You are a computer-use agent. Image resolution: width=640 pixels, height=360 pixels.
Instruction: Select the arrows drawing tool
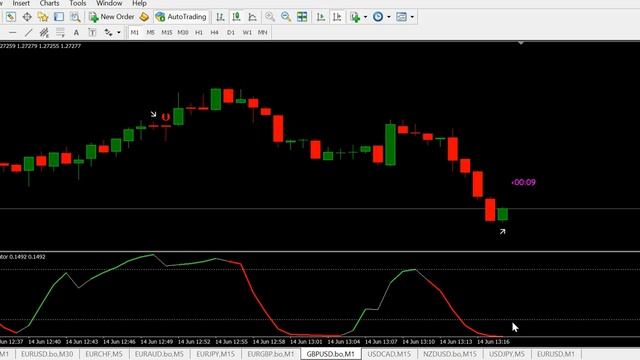coord(108,32)
